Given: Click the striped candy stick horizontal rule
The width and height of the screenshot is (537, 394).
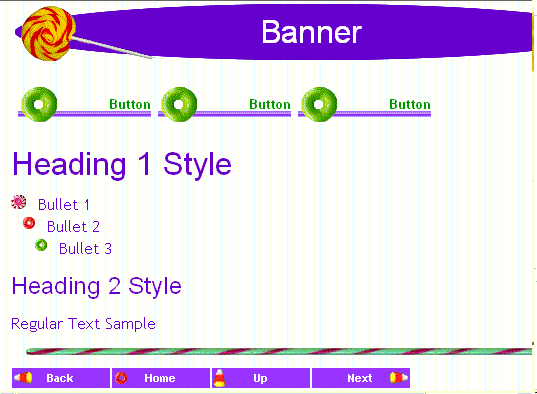Looking at the screenshot, I should [x=279, y=351].
